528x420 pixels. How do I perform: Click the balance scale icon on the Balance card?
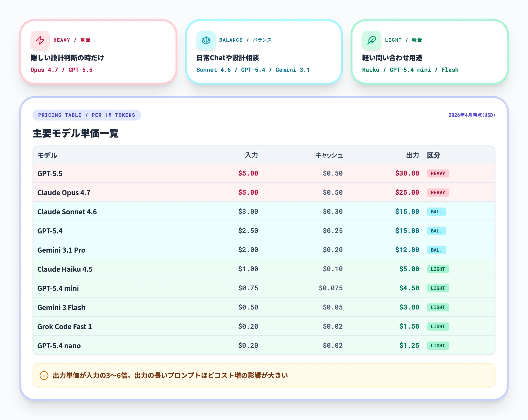tap(206, 40)
